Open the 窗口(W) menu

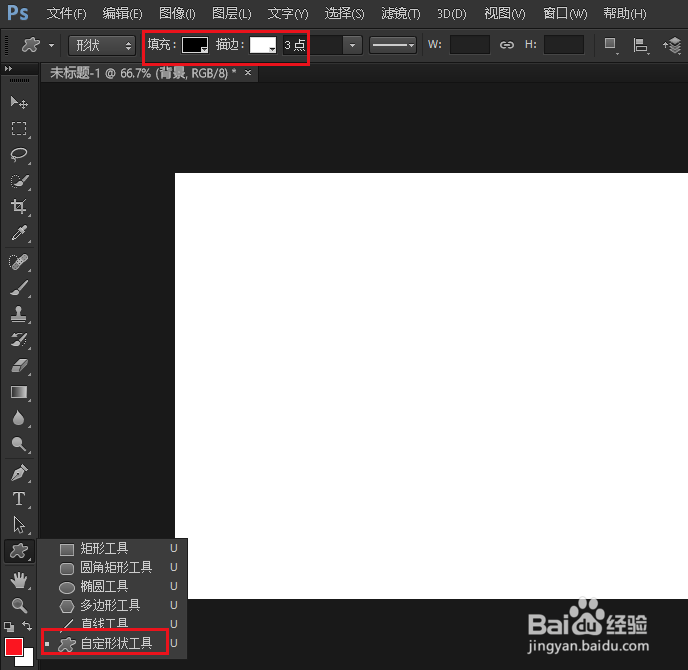coord(565,14)
